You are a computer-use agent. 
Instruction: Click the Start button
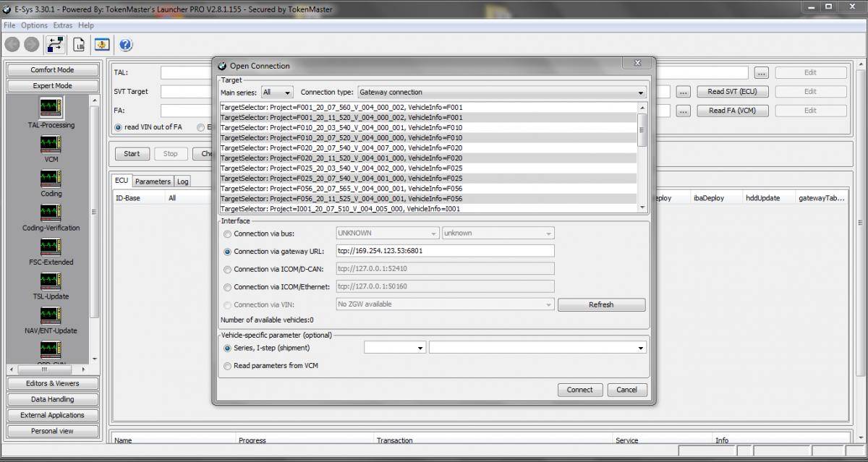pyautogui.click(x=132, y=153)
